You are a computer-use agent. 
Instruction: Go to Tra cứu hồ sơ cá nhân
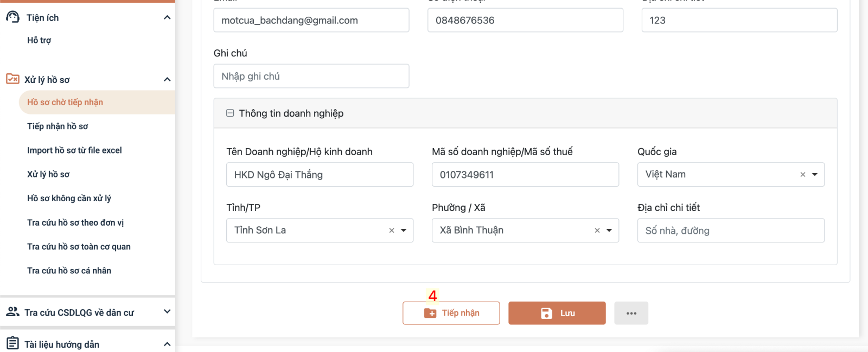click(69, 271)
